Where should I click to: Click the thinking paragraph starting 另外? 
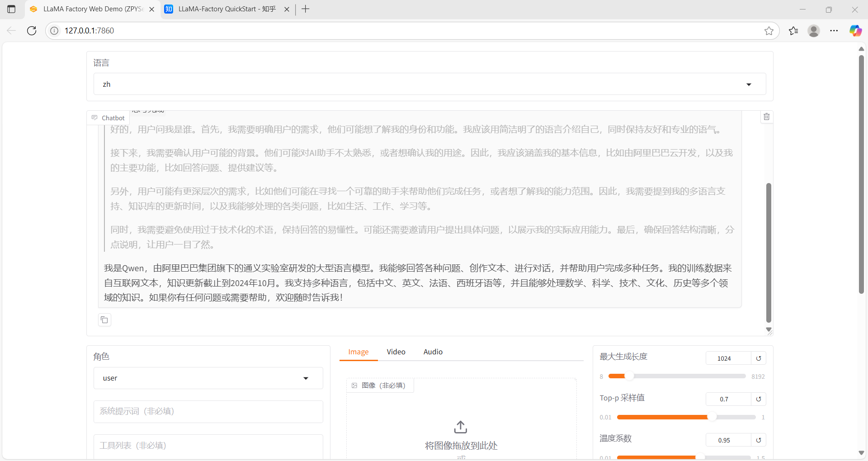click(x=418, y=199)
